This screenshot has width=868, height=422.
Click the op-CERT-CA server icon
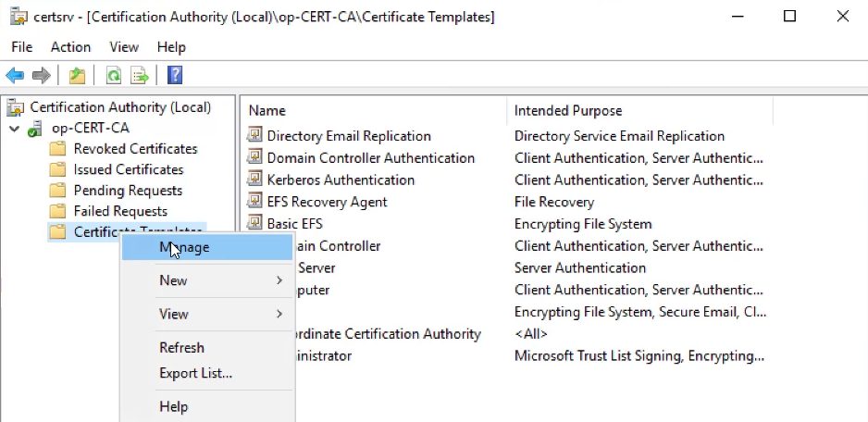(x=35, y=129)
